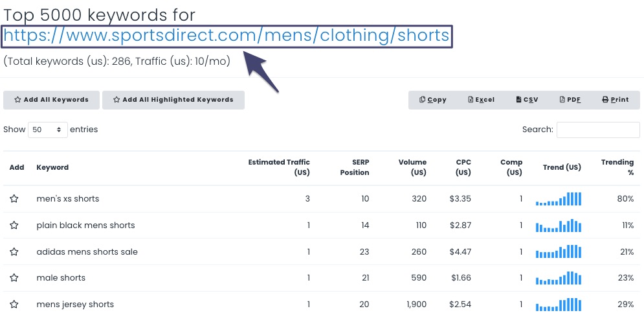Sort by Estimated Traffic (US) column
The width and height of the screenshot is (644, 313).
click(279, 167)
